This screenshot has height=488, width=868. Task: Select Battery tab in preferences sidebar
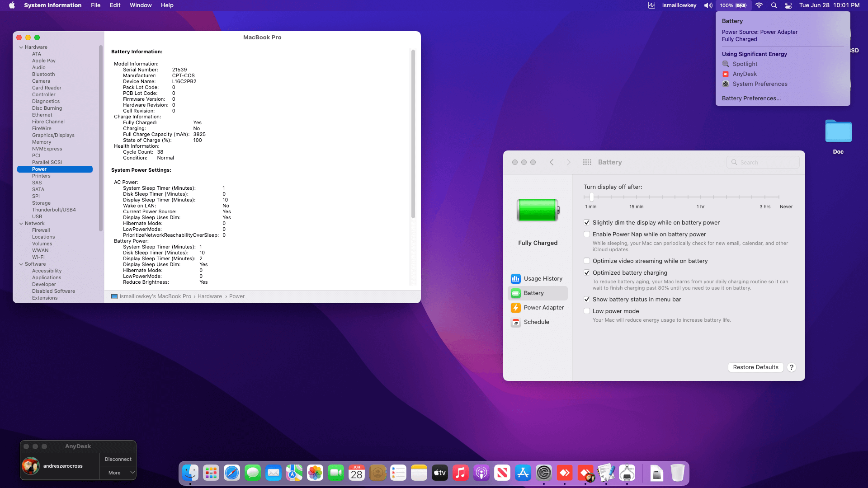point(538,293)
